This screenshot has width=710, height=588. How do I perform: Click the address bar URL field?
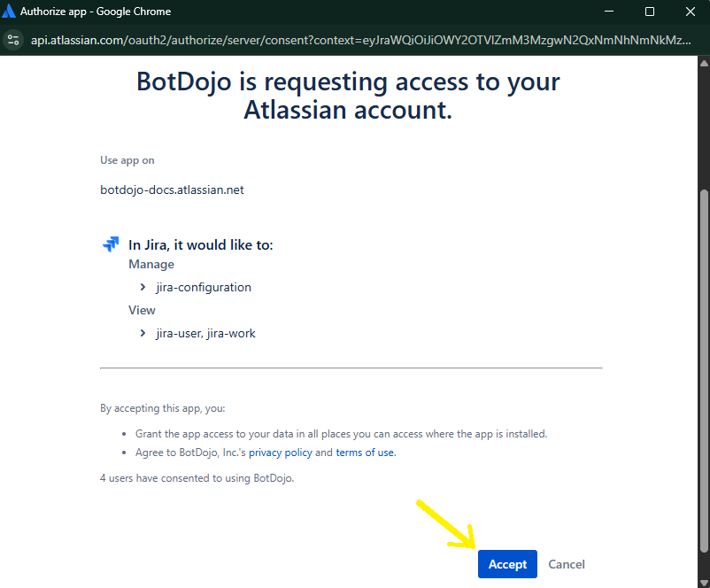(x=361, y=40)
